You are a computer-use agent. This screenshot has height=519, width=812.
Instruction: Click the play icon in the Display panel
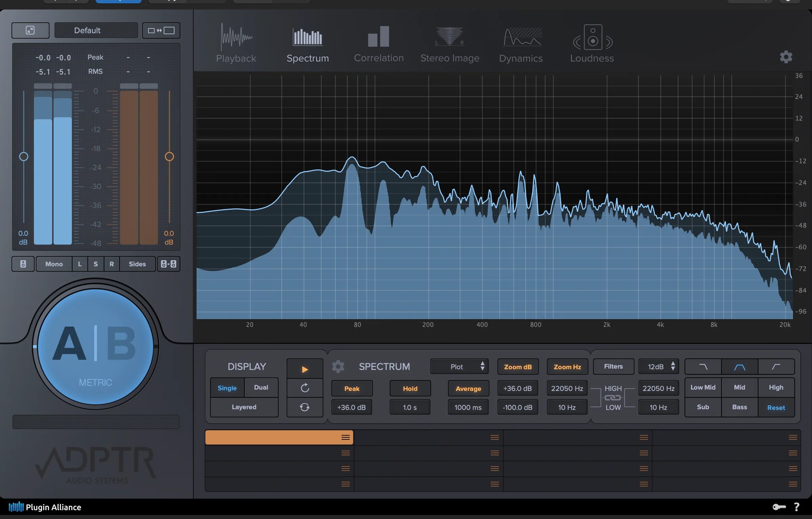[305, 369]
